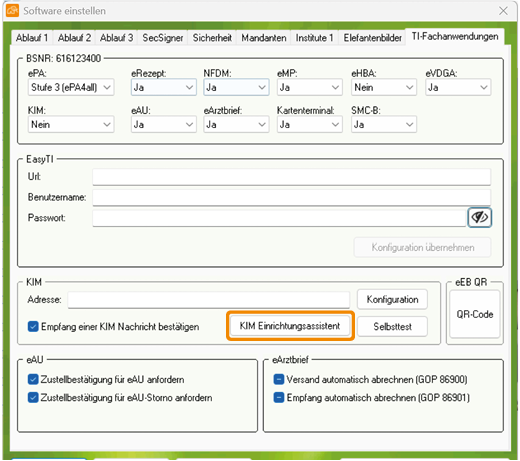Screen dimensions: 520x461
Task: Open the eRezept dropdown
Action: pyautogui.click(x=163, y=87)
